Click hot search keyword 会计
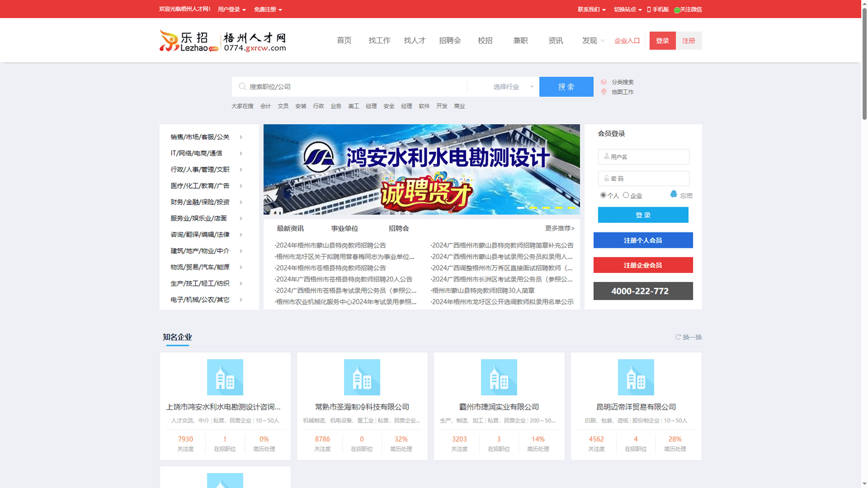868x488 pixels. tap(265, 106)
